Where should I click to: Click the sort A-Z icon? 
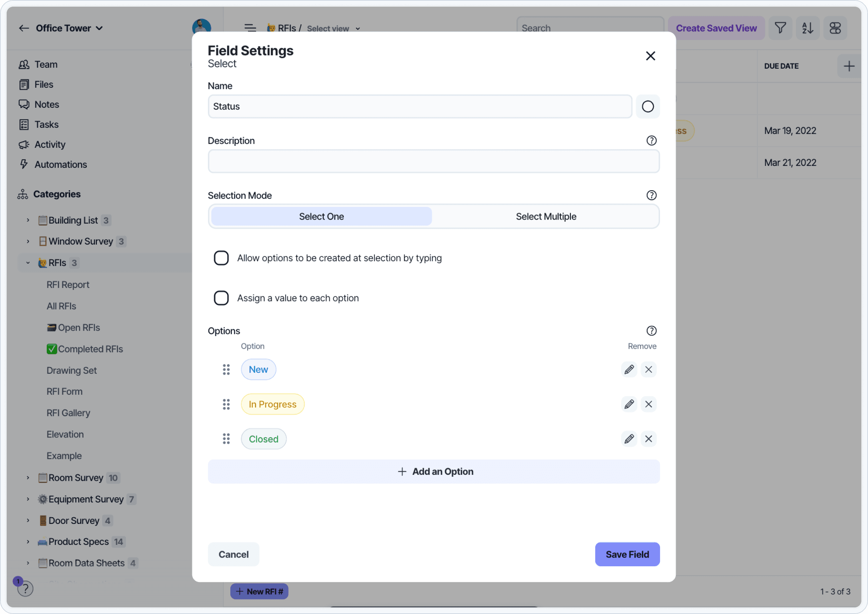[x=808, y=28]
